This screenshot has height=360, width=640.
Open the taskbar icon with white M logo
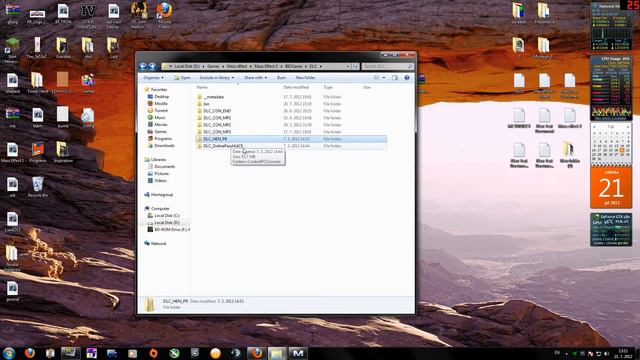(x=298, y=353)
